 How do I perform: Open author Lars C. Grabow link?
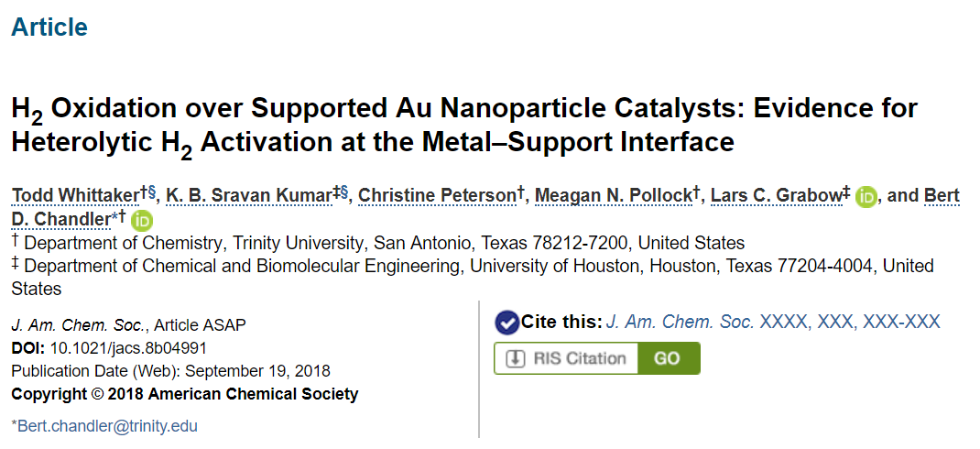pyautogui.click(x=776, y=196)
